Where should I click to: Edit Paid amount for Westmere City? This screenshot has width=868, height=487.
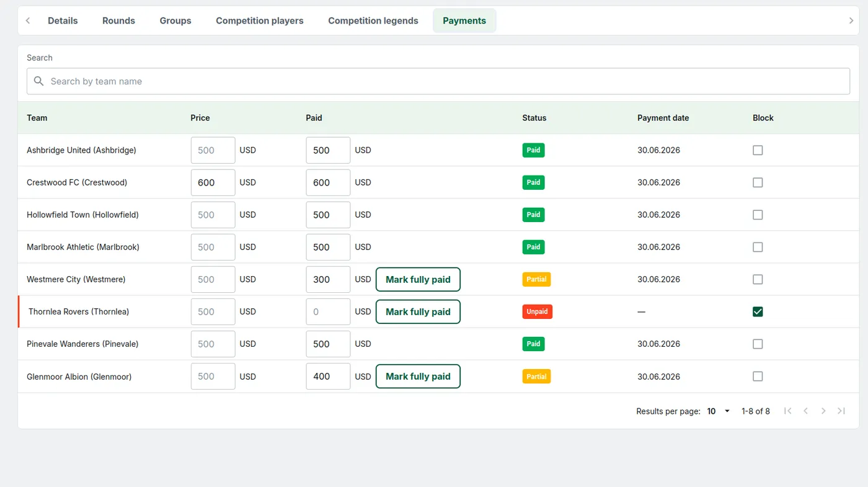point(328,279)
